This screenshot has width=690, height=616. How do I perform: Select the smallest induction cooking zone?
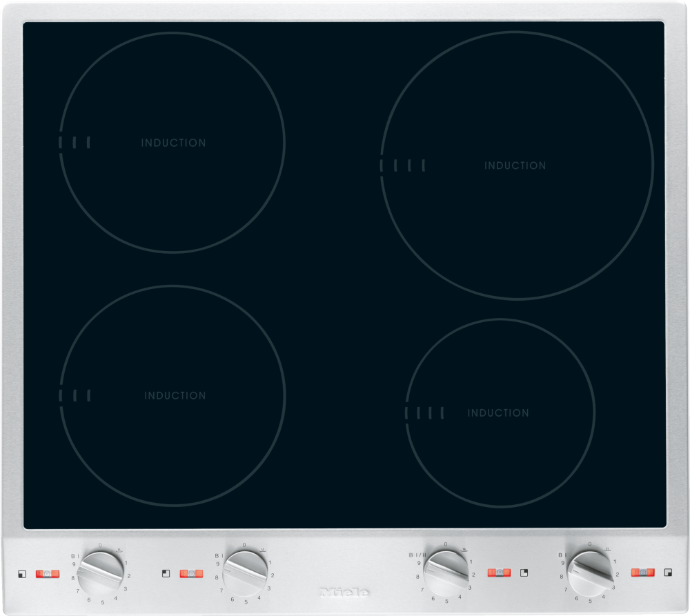tap(500, 413)
